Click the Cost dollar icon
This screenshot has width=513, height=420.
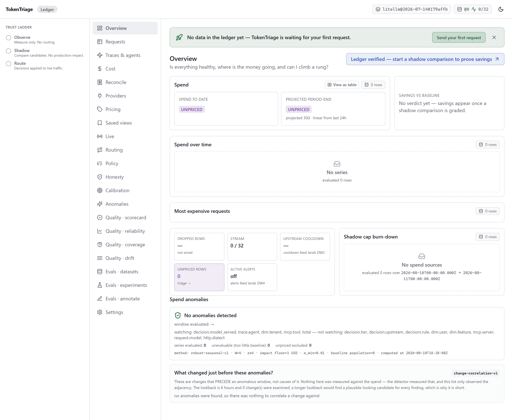100,69
